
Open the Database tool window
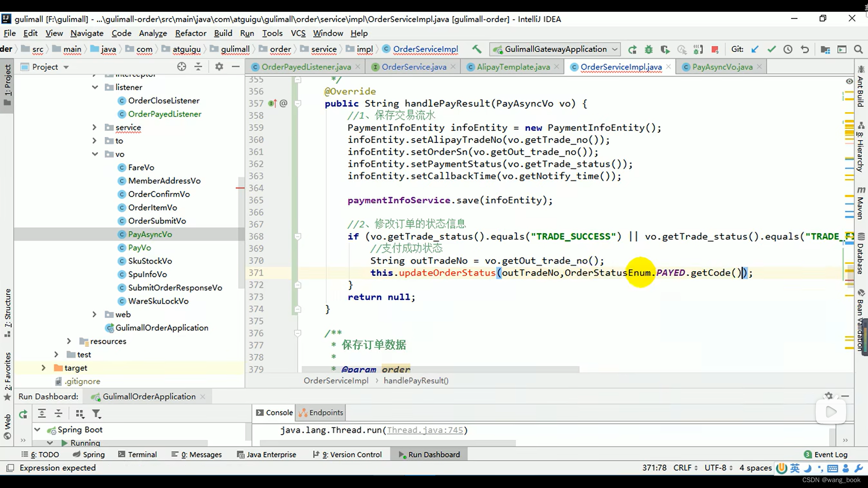861,253
